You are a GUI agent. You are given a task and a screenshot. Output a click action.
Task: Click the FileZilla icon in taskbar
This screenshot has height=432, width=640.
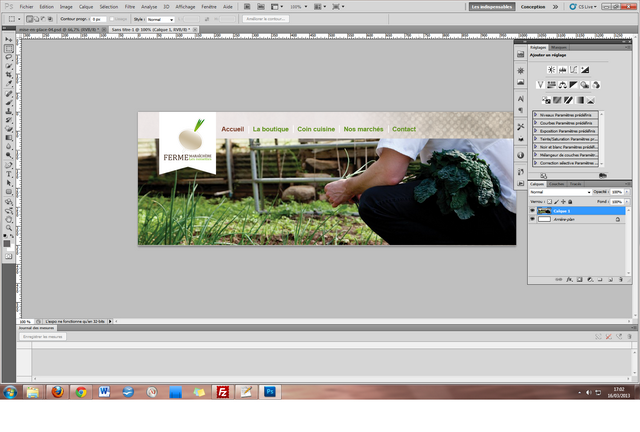pyautogui.click(x=223, y=392)
